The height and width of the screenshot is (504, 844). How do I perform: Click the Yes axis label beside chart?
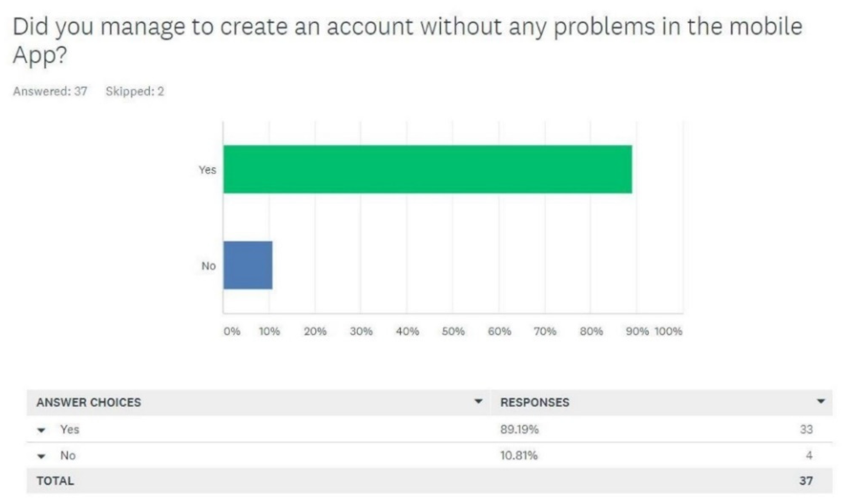207,170
